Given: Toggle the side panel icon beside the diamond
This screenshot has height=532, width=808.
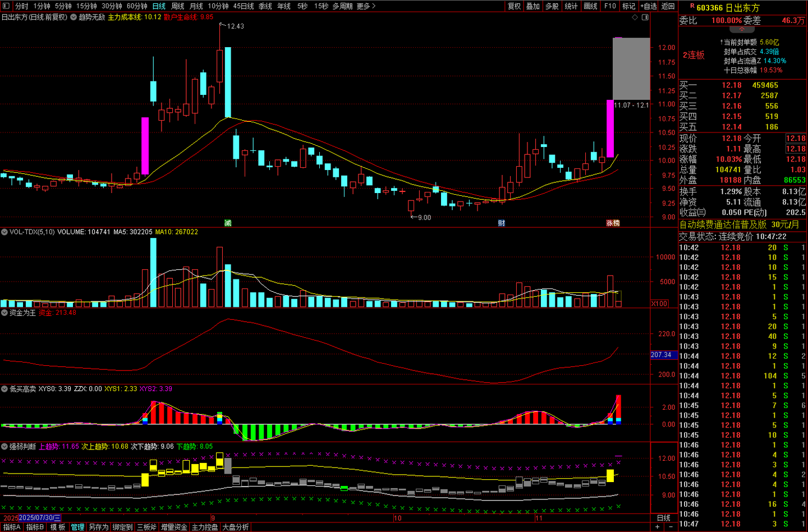Looking at the screenshot, I should (645, 17).
